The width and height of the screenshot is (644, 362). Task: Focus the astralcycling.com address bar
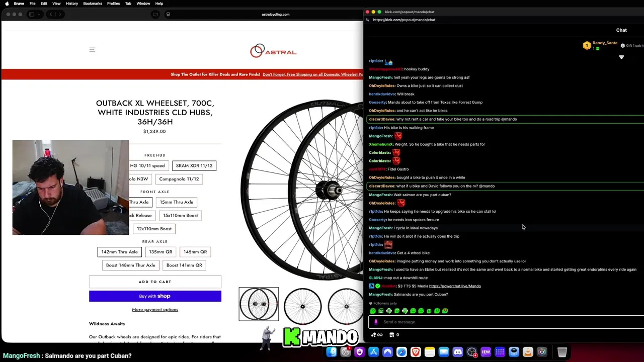pos(275,14)
